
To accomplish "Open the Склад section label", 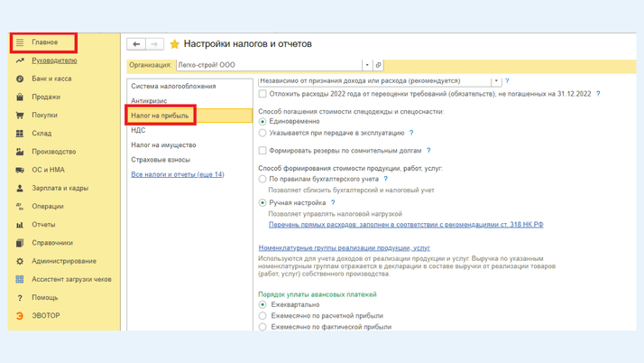I will click(x=41, y=134).
